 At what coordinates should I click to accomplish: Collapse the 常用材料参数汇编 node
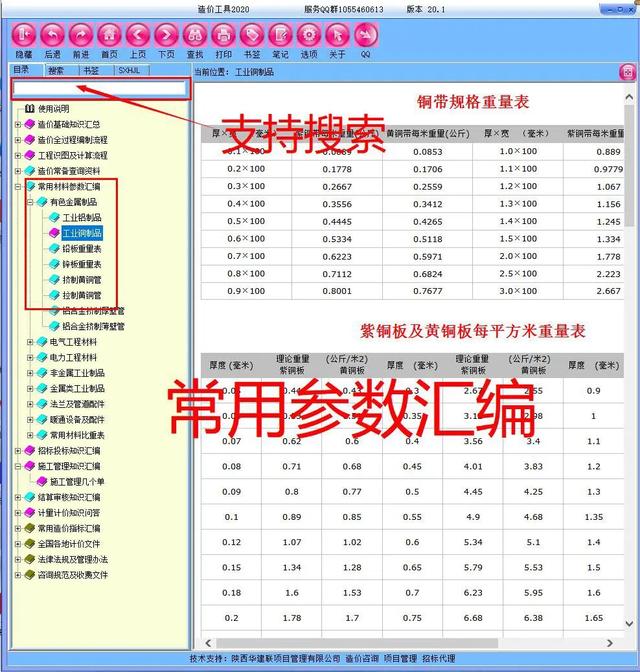tap(18, 186)
